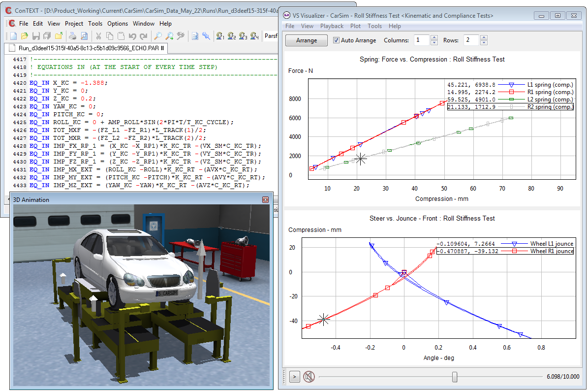Click the Rows number input field

[471, 40]
